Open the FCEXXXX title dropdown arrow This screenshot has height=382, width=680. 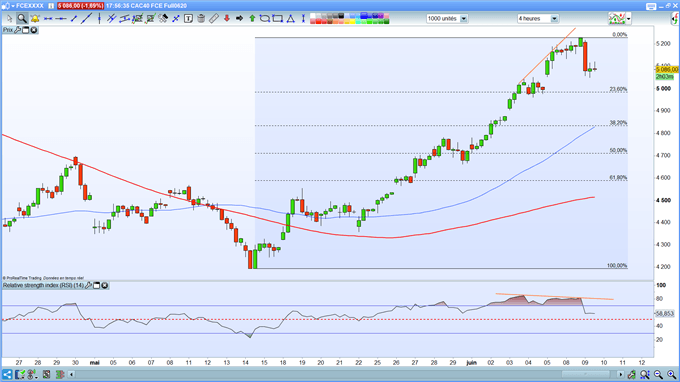coord(13,6)
